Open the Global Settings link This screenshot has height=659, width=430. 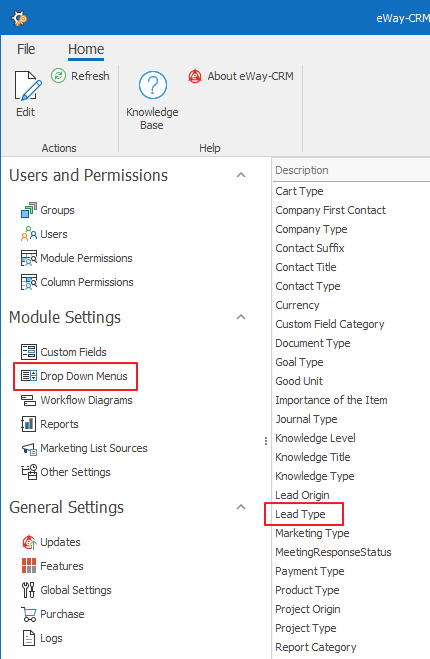coord(76,590)
